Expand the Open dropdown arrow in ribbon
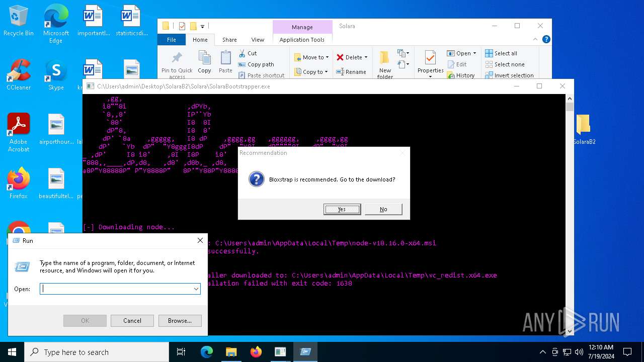The height and width of the screenshot is (362, 644). (x=474, y=53)
